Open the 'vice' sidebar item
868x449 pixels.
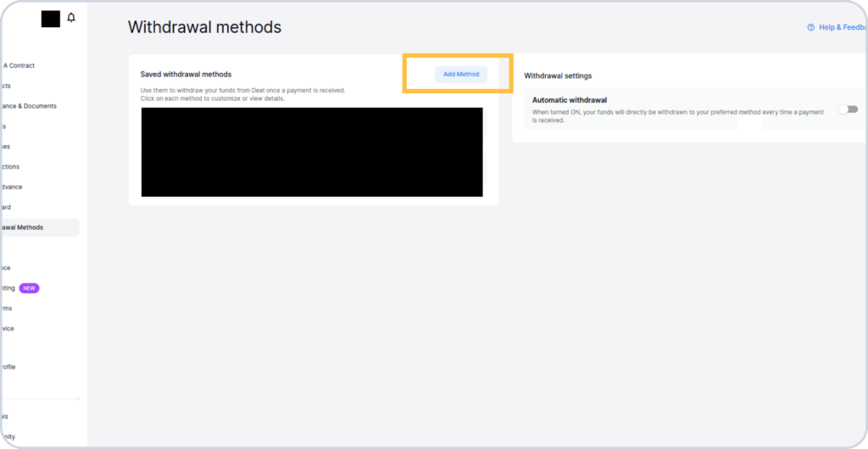point(8,329)
